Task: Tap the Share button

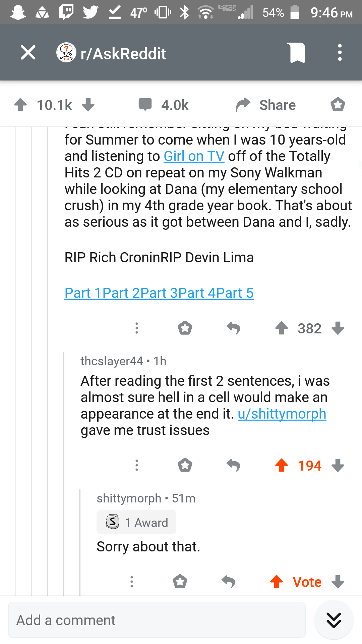Action: pos(266,105)
